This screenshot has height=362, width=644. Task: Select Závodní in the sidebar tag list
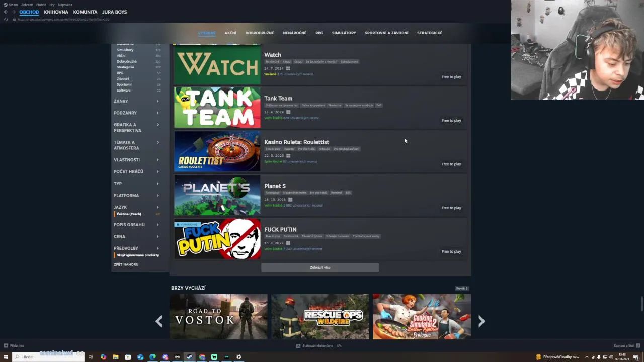tap(123, 79)
